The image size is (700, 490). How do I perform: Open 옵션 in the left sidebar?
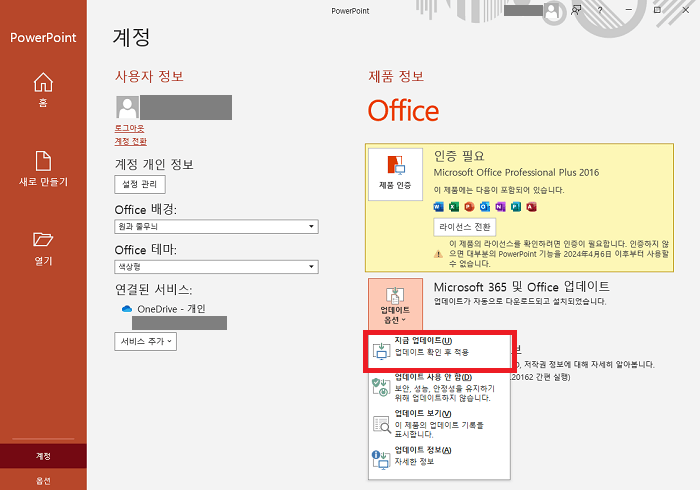(43, 481)
